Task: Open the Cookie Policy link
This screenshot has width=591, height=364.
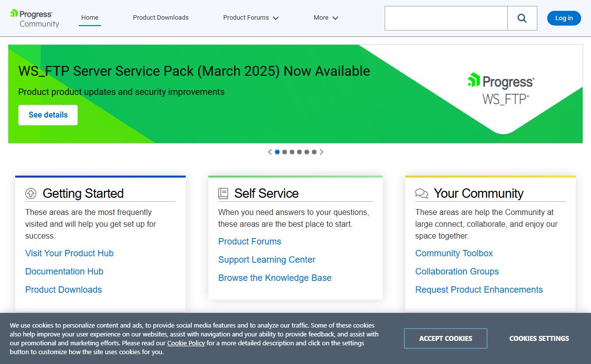Action: (x=186, y=343)
